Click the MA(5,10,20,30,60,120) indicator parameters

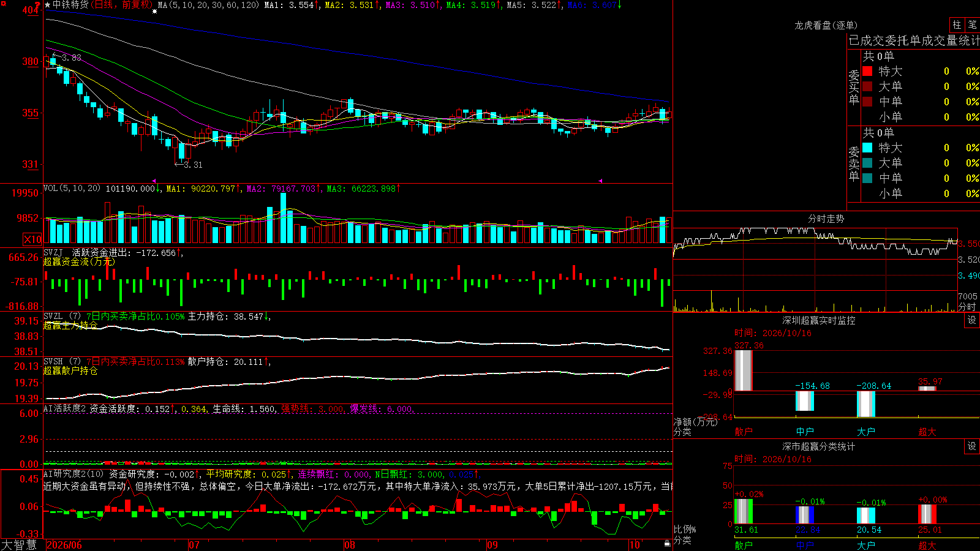pyautogui.click(x=209, y=5)
